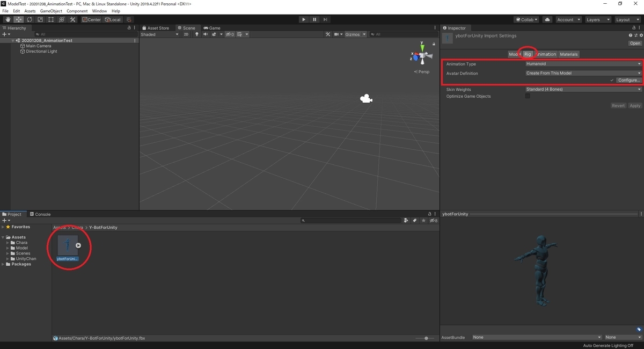Select the Hand tool in toolbar
This screenshot has height=349, width=644.
point(8,19)
